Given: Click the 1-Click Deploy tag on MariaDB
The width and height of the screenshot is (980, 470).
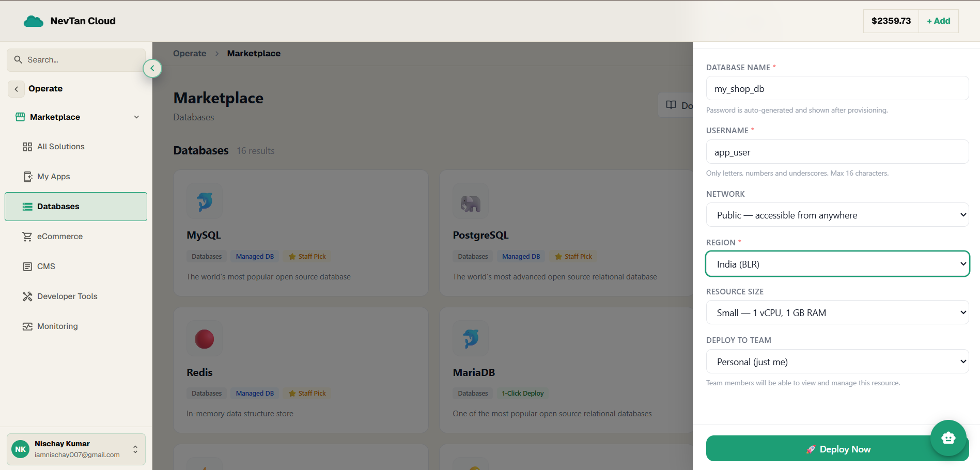Looking at the screenshot, I should 522,394.
